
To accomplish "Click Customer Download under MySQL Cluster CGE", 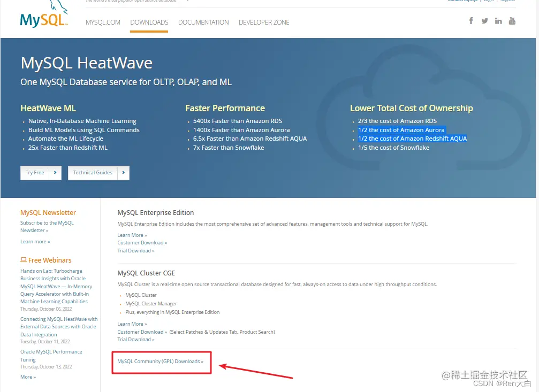I will point(142,332).
